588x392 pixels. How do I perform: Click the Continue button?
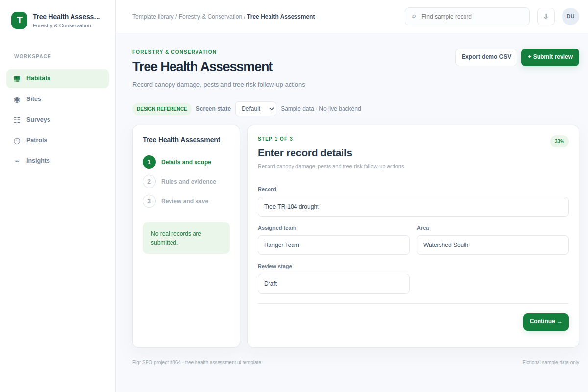(546, 322)
